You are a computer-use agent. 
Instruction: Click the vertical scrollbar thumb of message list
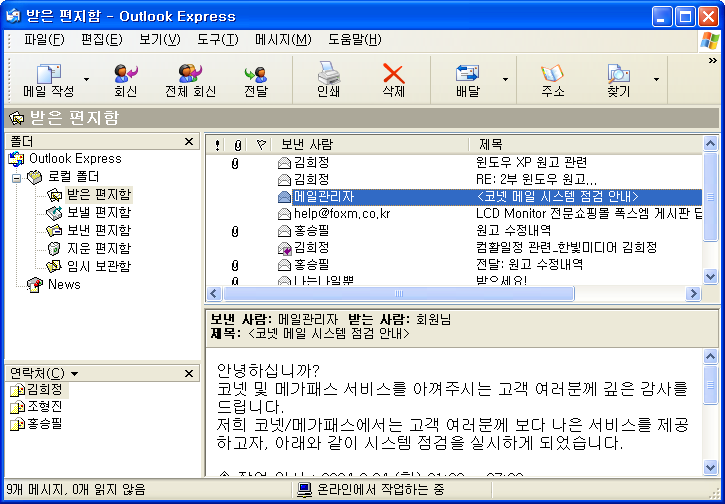click(711, 197)
